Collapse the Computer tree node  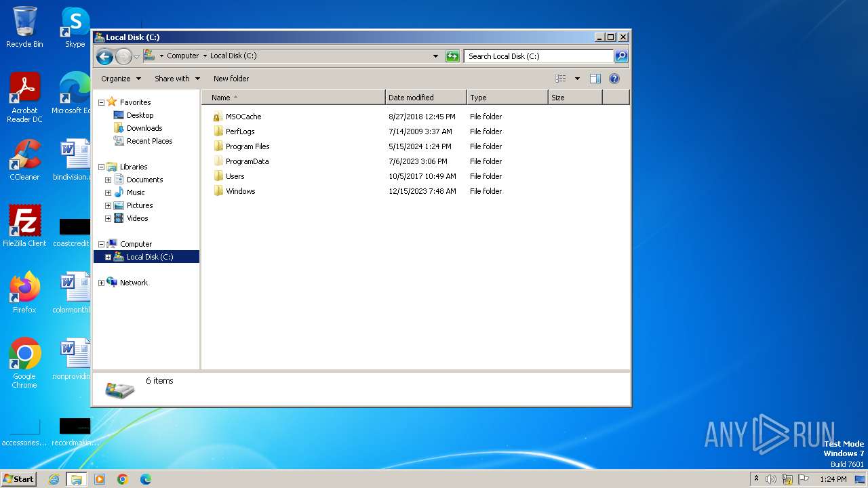pos(101,244)
